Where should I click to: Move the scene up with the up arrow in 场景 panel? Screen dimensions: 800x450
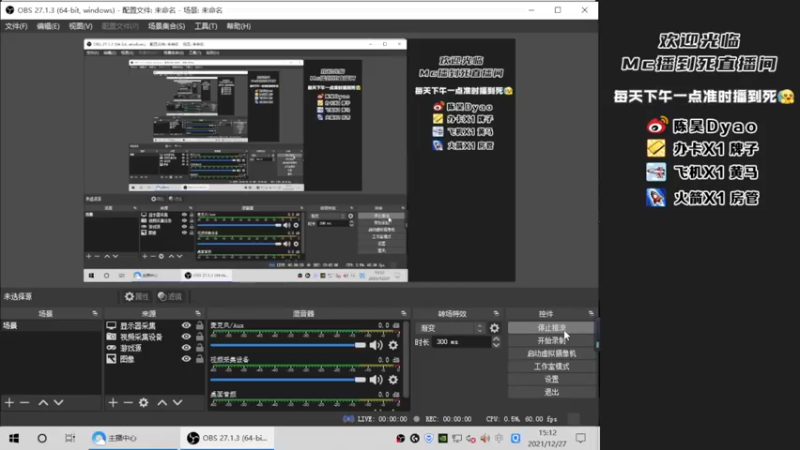coord(43,403)
